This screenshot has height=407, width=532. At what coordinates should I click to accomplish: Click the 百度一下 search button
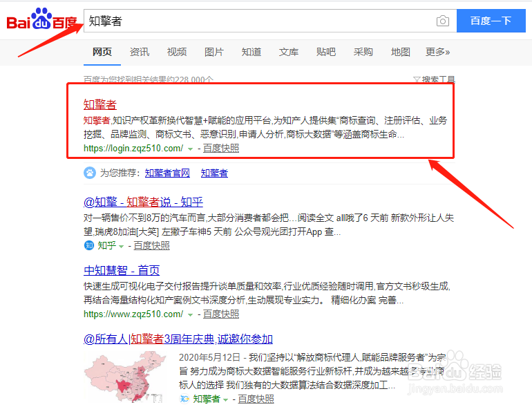491,21
